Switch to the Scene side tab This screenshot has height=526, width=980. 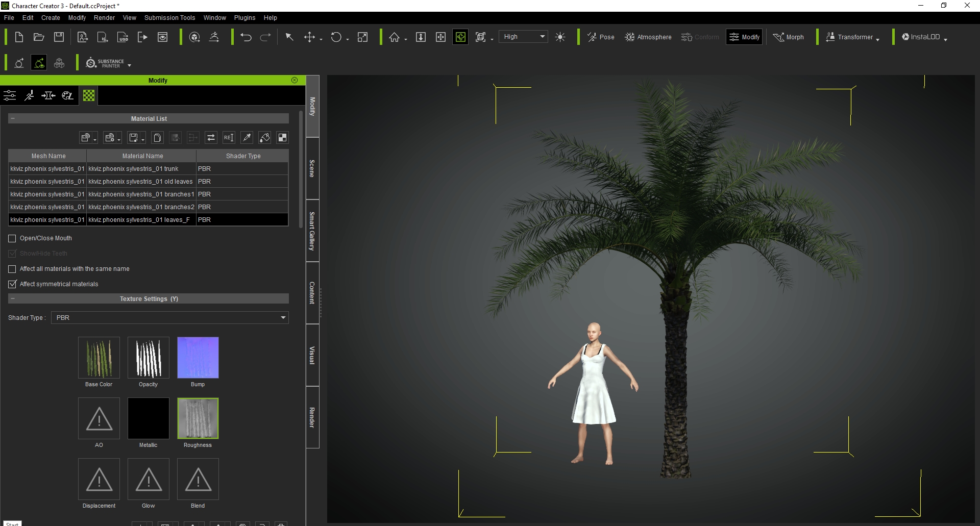(x=312, y=168)
